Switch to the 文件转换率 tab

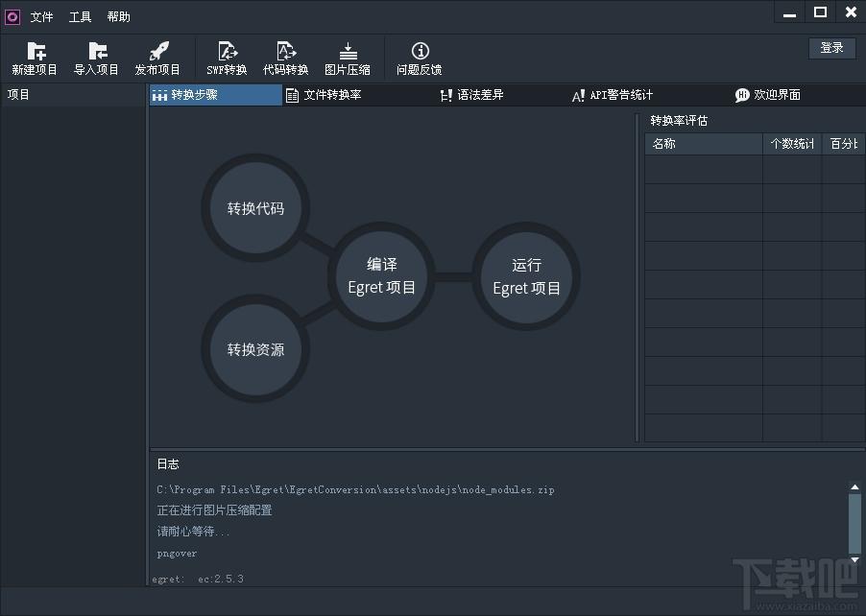[x=324, y=95]
